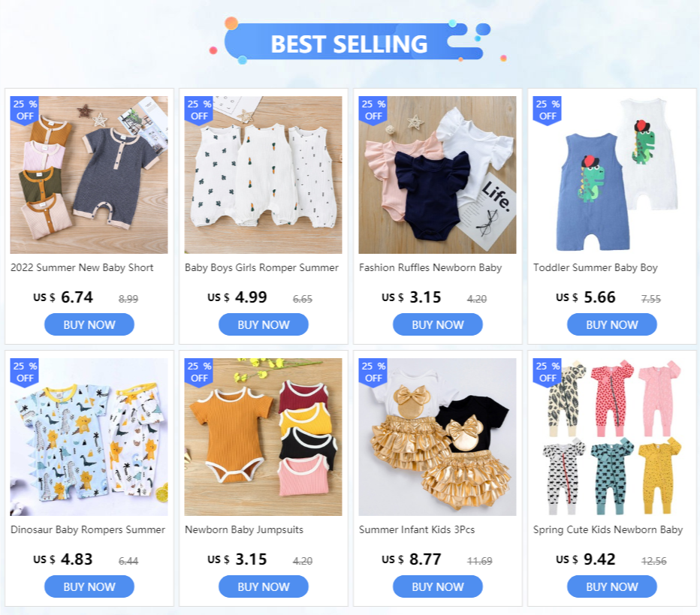Click BUY NOW for Fashion Ruffles Newborn Baby
This screenshot has width=700, height=615.
(437, 324)
